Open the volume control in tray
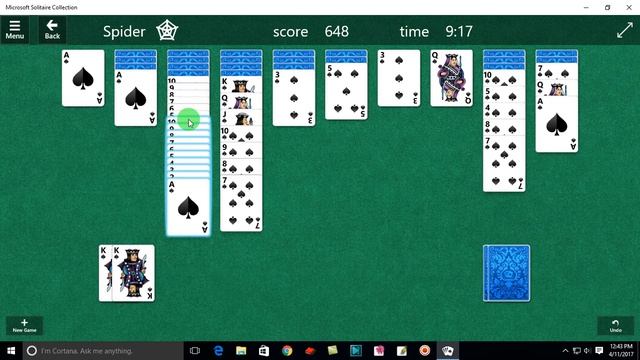Viewport: 640px width, 360px height. click(x=587, y=351)
